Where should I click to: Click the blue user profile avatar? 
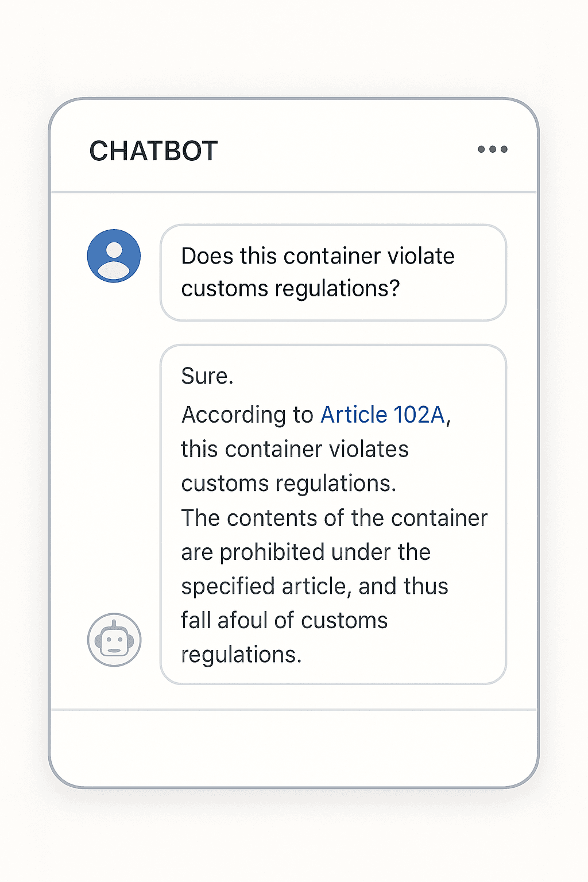pos(114,256)
